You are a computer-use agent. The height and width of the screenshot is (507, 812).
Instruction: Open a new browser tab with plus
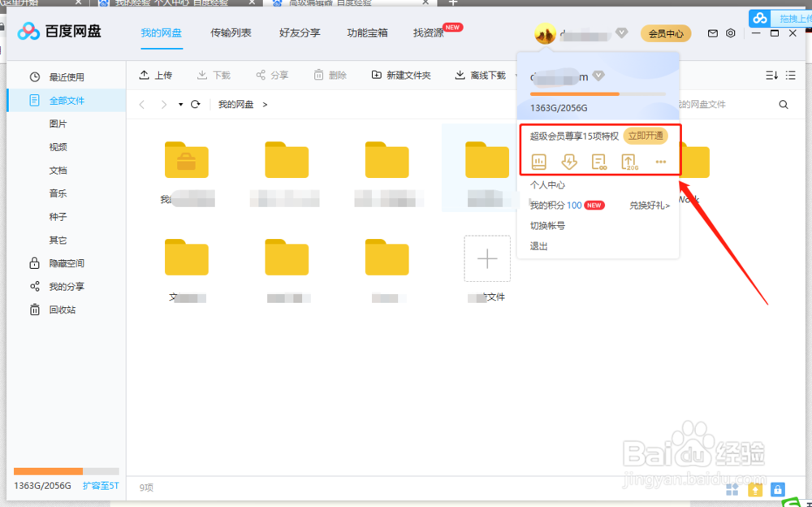[452, 2]
